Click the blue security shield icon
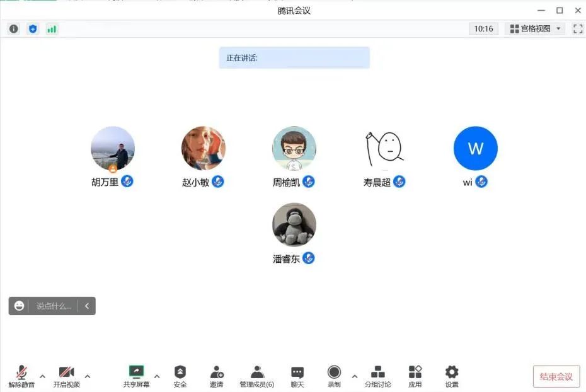 click(33, 29)
